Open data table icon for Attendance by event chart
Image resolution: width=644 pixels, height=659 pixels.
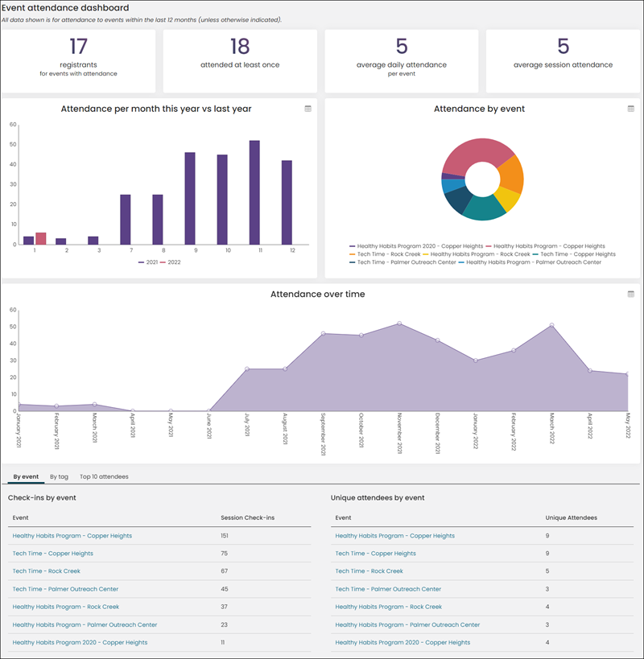[x=630, y=109]
